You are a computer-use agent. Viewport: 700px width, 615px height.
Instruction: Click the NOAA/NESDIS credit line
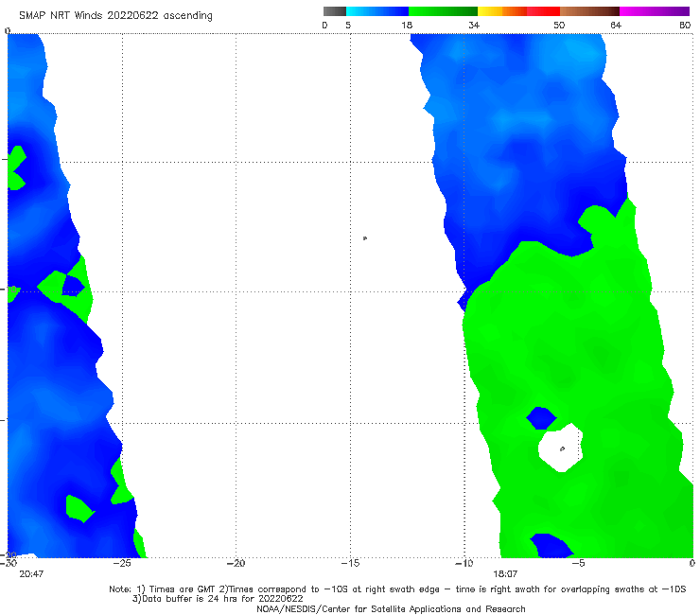click(391, 609)
